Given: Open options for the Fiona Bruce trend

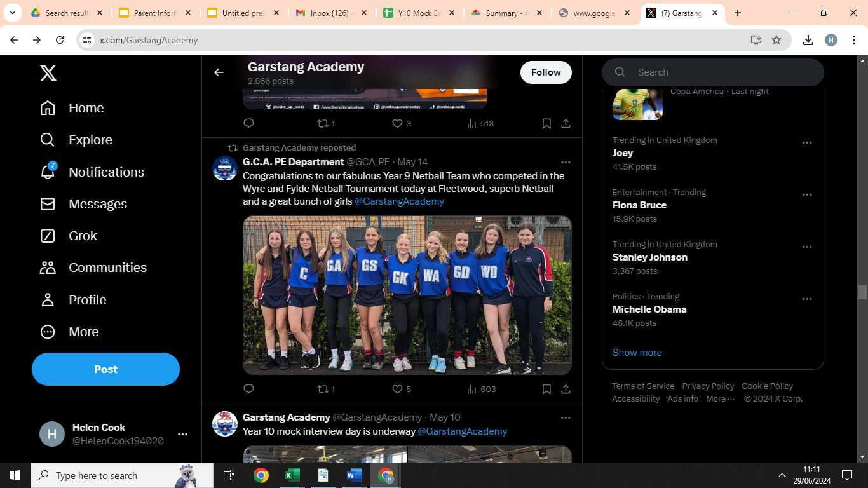Looking at the screenshot, I should [x=807, y=194].
